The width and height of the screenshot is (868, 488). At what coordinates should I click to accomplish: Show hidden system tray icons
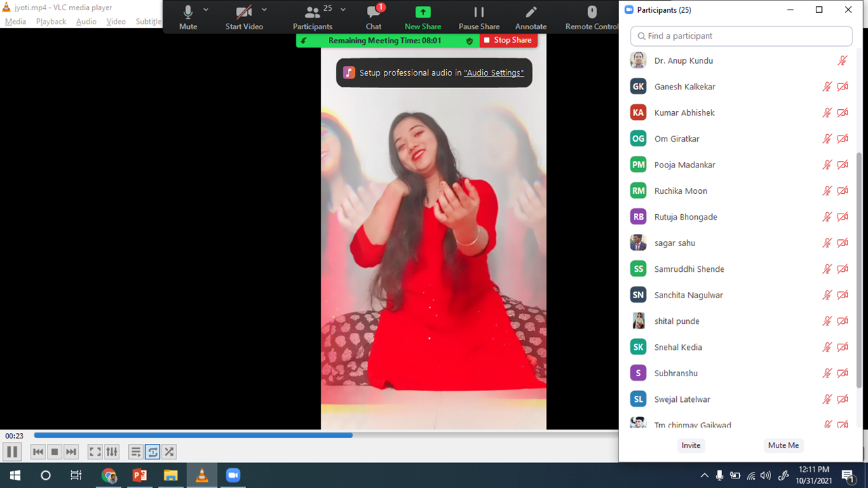tap(705, 475)
